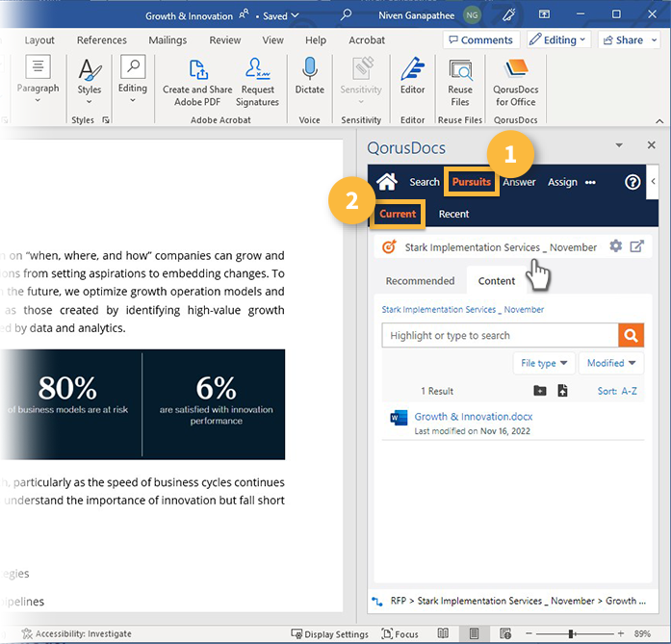Go to QorusDocs Home icon

tap(386, 182)
